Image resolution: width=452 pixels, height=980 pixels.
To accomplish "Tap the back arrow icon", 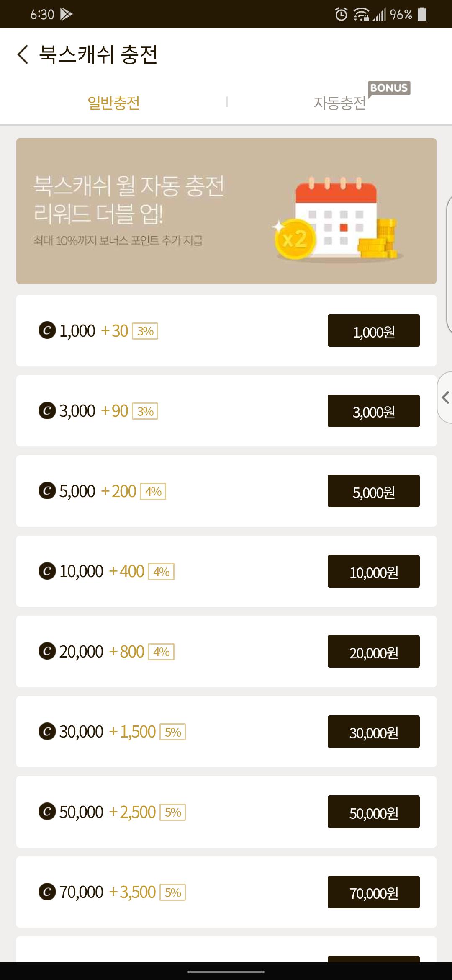I will (x=23, y=54).
